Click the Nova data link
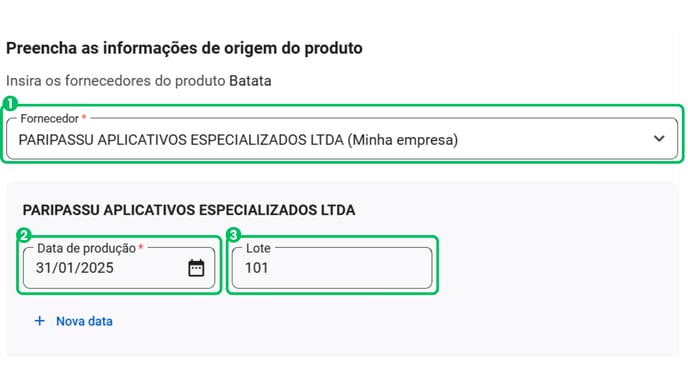The height and width of the screenshot is (387, 688). tap(84, 321)
